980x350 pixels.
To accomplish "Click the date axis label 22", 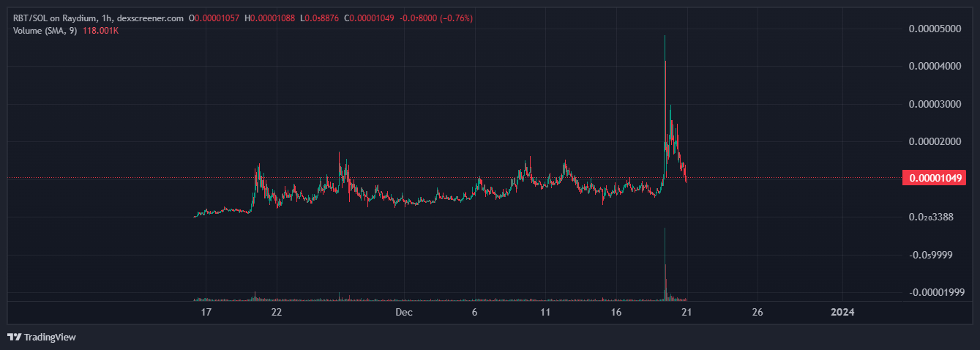I will tap(276, 313).
